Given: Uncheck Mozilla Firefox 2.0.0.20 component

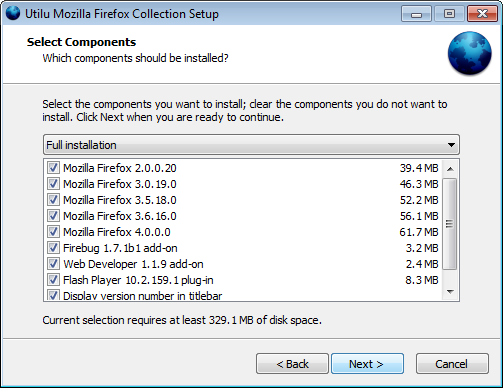Looking at the screenshot, I should click(53, 168).
